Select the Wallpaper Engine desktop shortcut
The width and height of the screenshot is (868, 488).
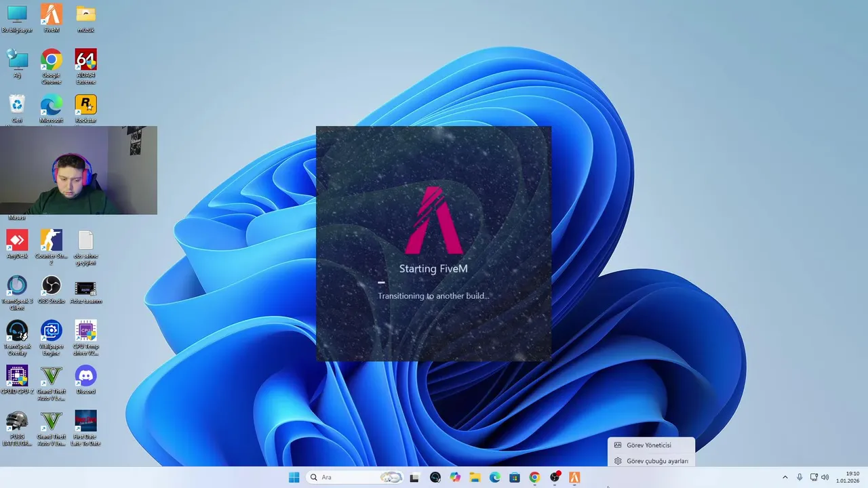tap(51, 338)
